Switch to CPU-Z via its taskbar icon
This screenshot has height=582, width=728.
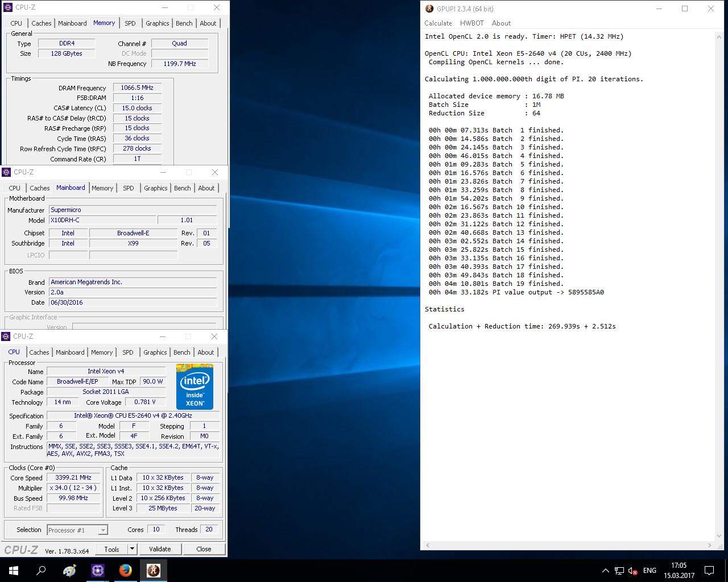(97, 571)
